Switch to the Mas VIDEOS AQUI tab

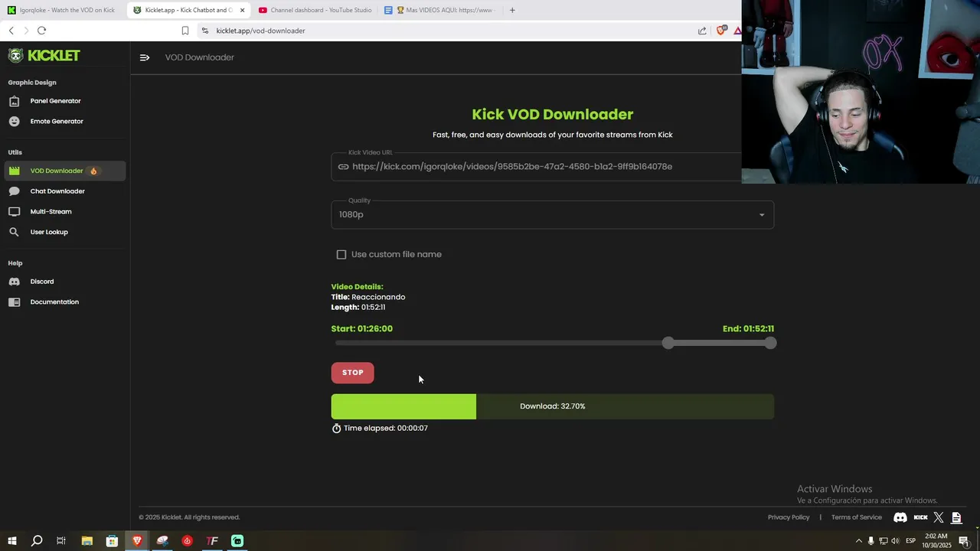tap(441, 10)
